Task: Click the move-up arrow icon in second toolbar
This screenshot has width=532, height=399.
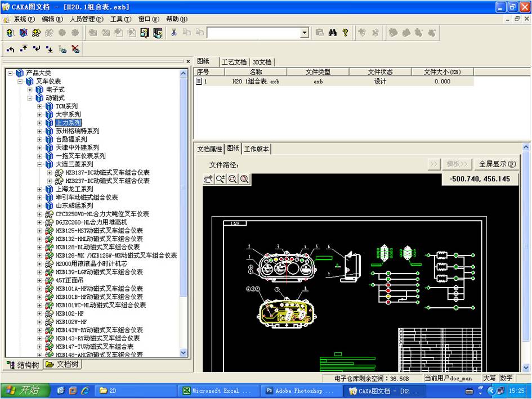Action: 24,50
